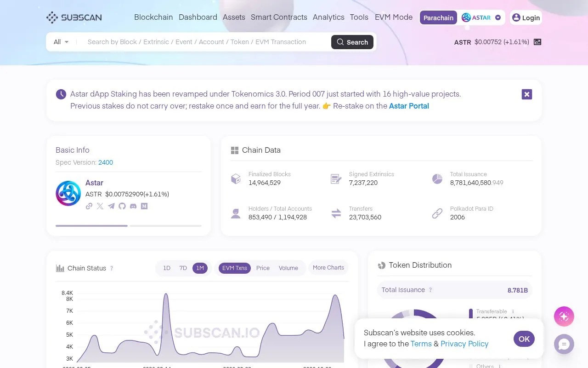Open the Dashboard menu item
This screenshot has width=588, height=368.
click(x=198, y=17)
